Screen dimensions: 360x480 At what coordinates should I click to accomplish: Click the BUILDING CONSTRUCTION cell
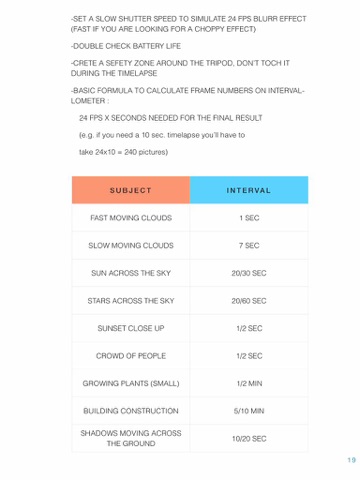pos(131,411)
